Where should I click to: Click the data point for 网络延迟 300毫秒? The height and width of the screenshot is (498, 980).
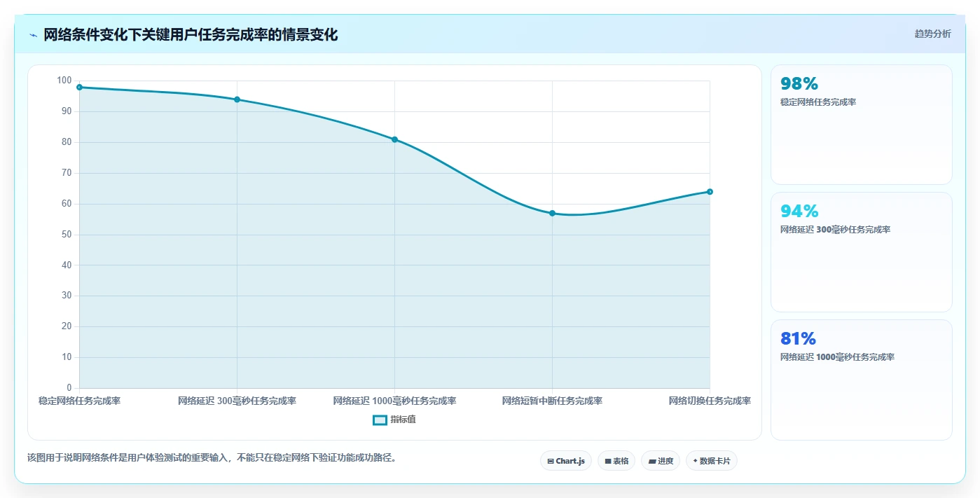(x=237, y=99)
